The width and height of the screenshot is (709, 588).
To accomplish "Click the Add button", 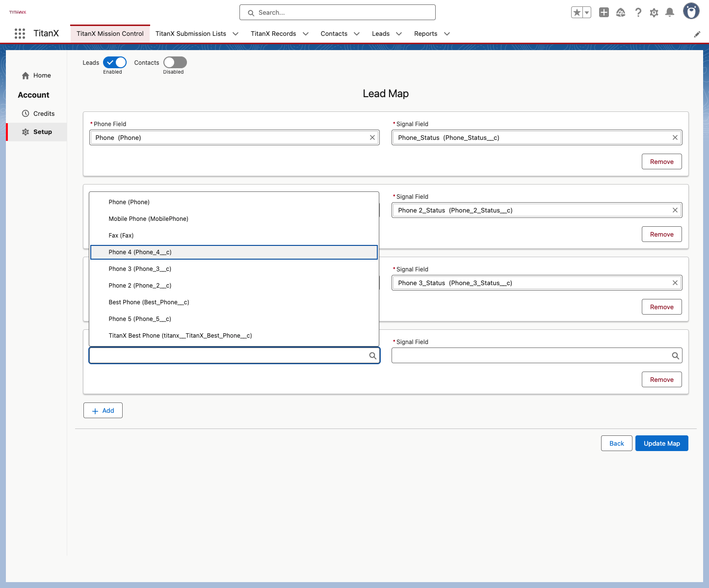I will (103, 410).
